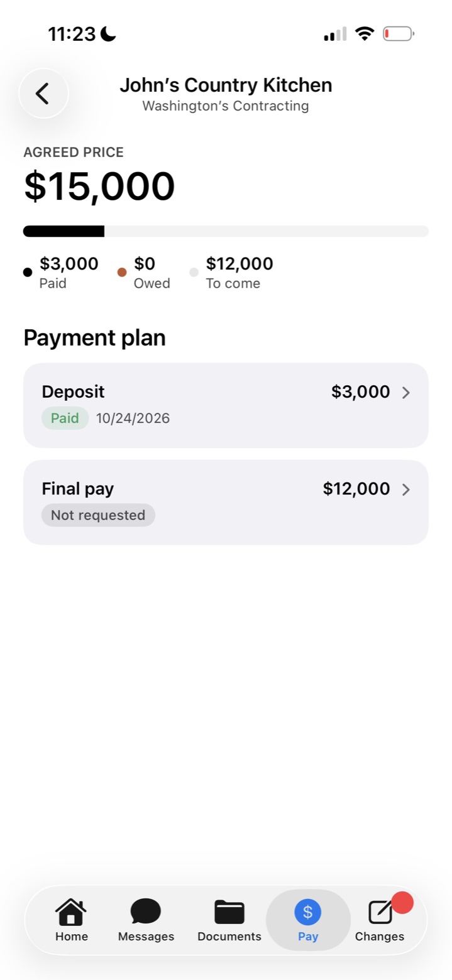Open the Home tab icon
Image resolution: width=452 pixels, height=980 pixels.
(x=71, y=912)
